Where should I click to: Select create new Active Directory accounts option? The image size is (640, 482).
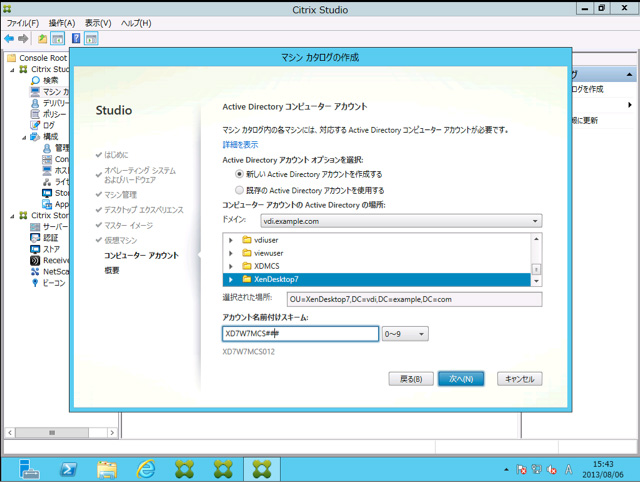(x=240, y=174)
